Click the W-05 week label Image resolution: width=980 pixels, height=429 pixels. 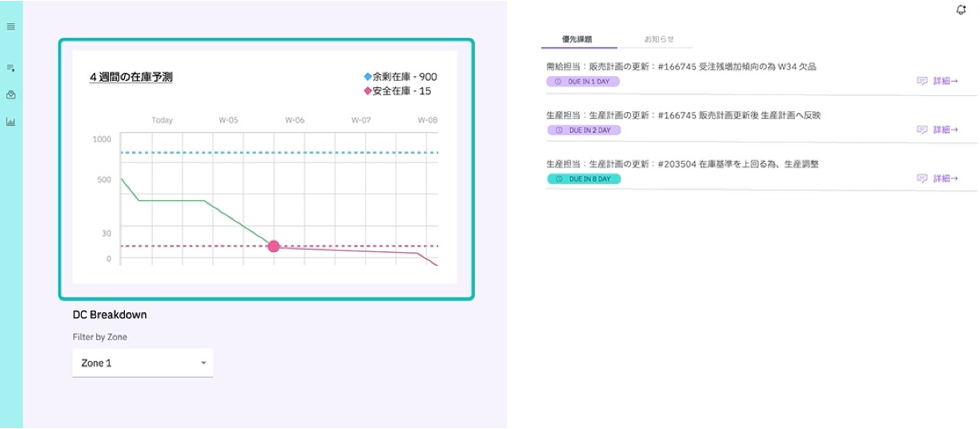pos(228,120)
